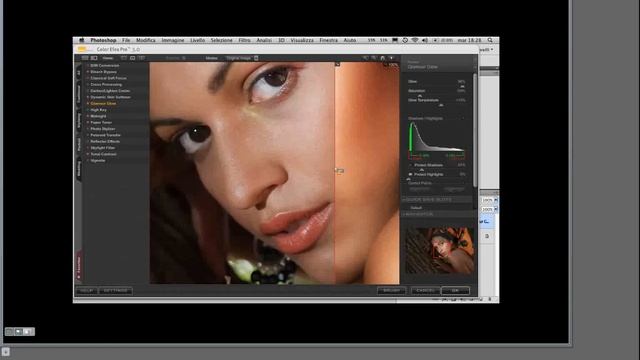Viewport: 640px width, 360px height.
Task: Switch to the Favorites category tab
Action: coord(79,266)
